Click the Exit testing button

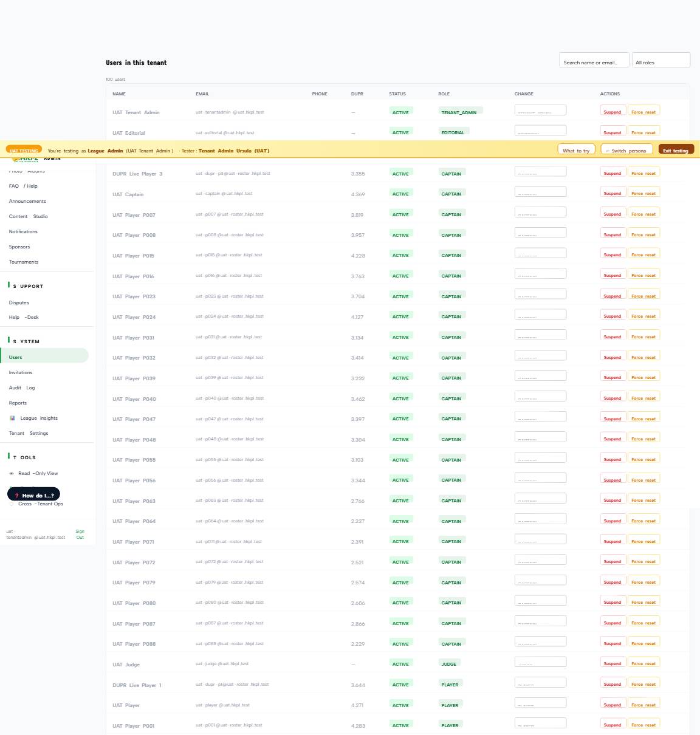676,149
